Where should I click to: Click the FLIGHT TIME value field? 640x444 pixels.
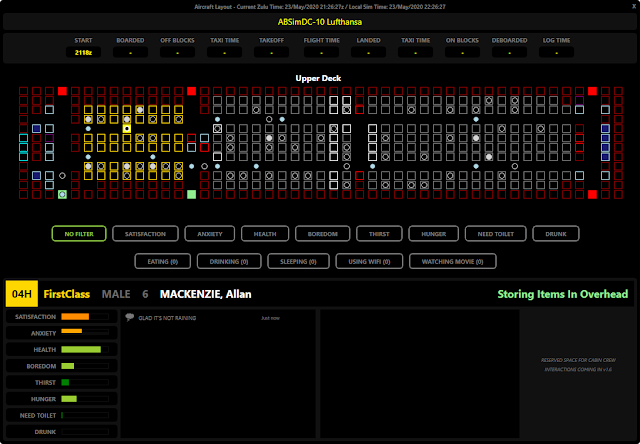[x=321, y=53]
